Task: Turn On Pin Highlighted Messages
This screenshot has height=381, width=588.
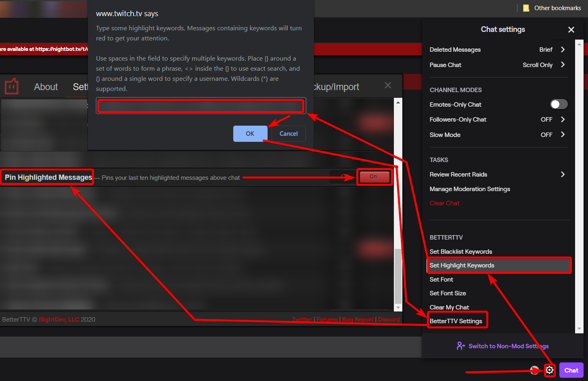Action: (374, 177)
